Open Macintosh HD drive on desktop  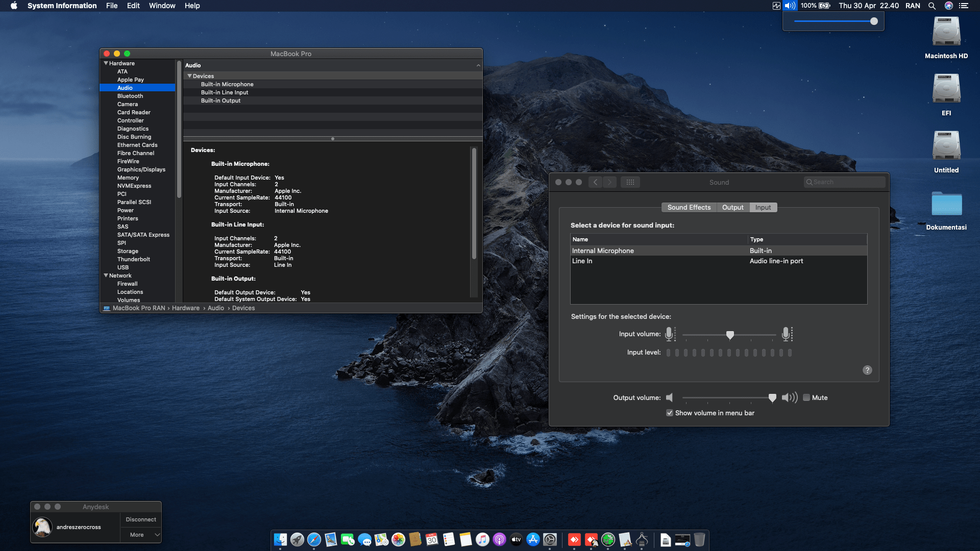pyautogui.click(x=946, y=38)
